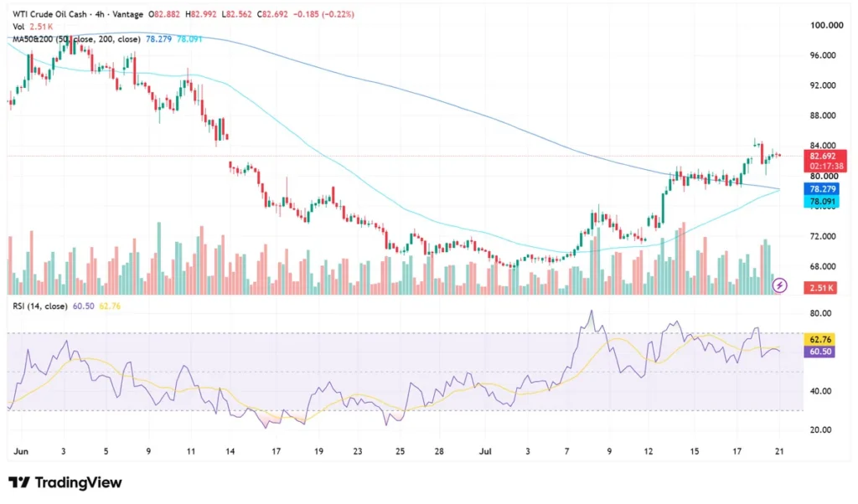The image size is (858, 504).
Task: Click the 80.00 RSI axis label
Action: [820, 313]
